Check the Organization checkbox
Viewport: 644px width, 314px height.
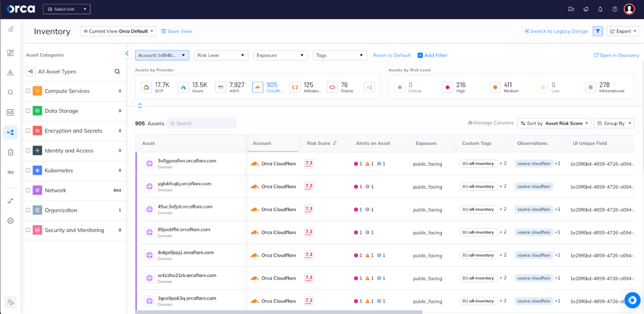click(x=28, y=210)
